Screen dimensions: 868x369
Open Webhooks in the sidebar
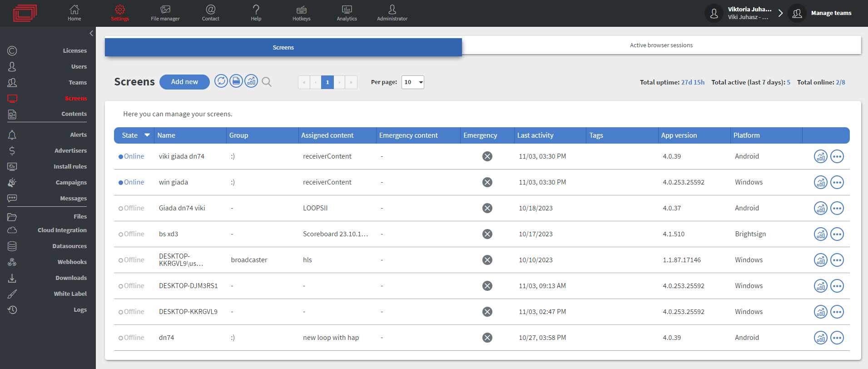(47, 262)
